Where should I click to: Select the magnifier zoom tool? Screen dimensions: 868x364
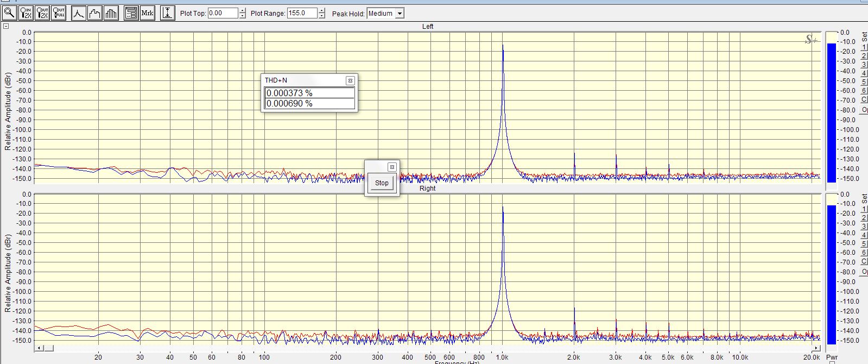(9, 13)
